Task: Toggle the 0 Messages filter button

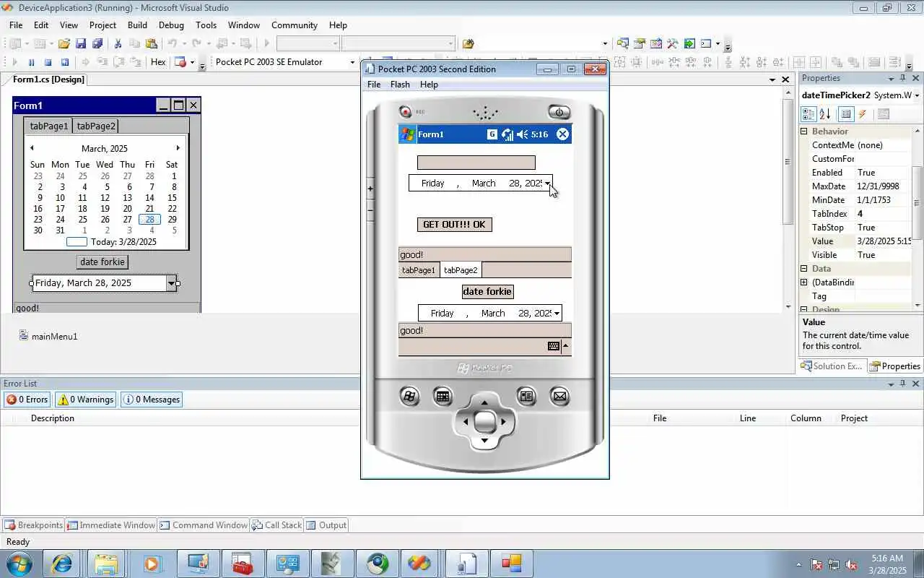Action: [x=152, y=400]
